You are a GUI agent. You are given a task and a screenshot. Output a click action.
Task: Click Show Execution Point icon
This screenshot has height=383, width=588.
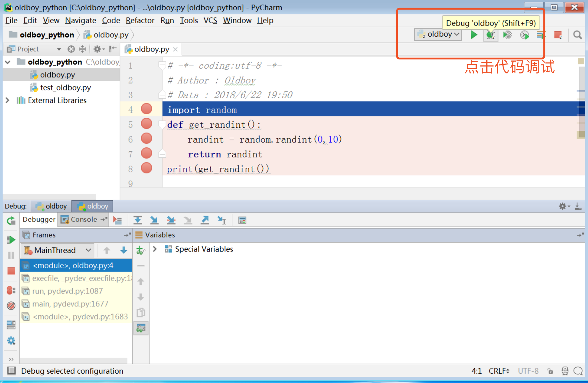tap(118, 220)
